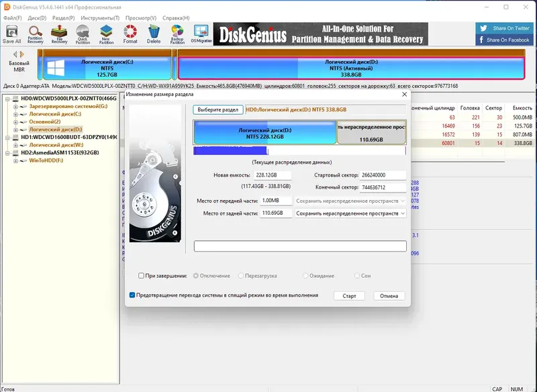Click the Format toolbar icon
Image resolution: width=537 pixels, height=392 pixels.
(130, 34)
